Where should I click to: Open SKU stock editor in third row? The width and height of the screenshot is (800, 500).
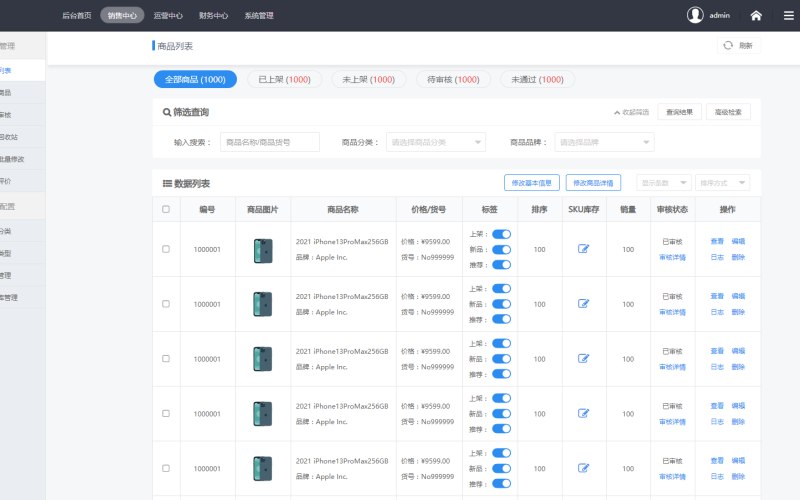(x=584, y=359)
